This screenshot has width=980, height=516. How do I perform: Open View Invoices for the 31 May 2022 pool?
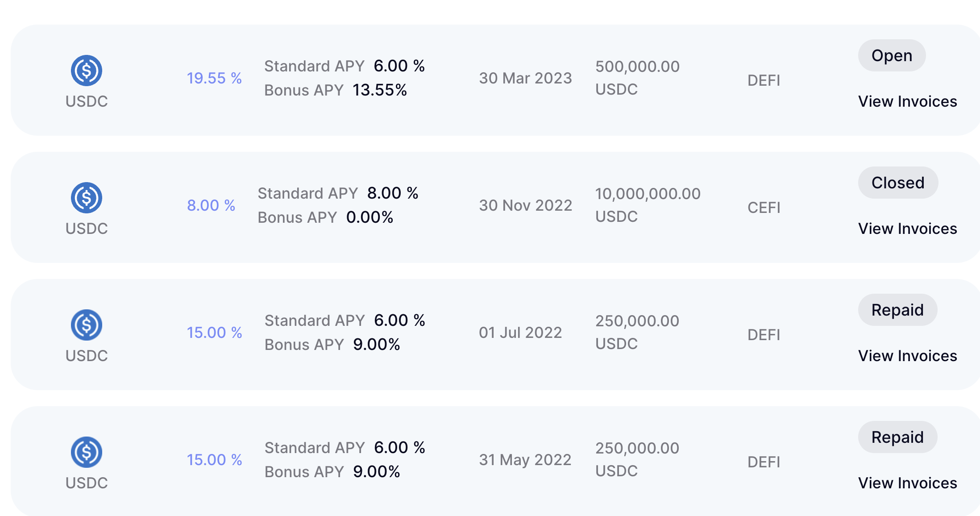click(907, 483)
